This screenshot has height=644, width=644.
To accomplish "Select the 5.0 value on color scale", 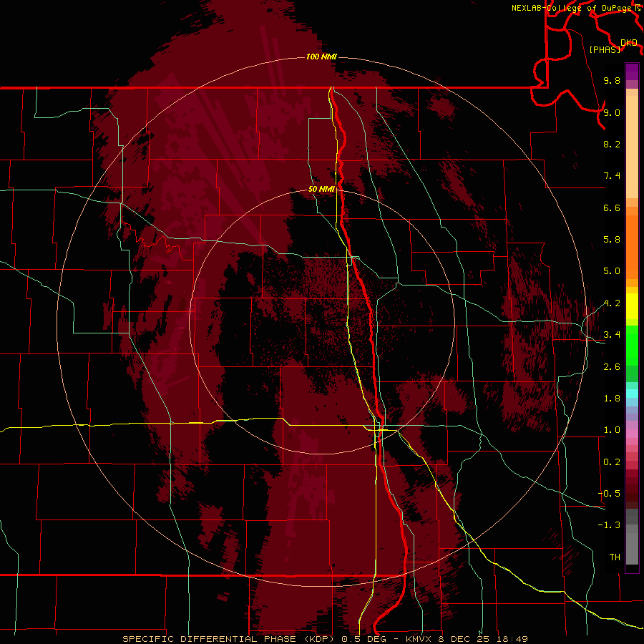I will click(x=612, y=271).
